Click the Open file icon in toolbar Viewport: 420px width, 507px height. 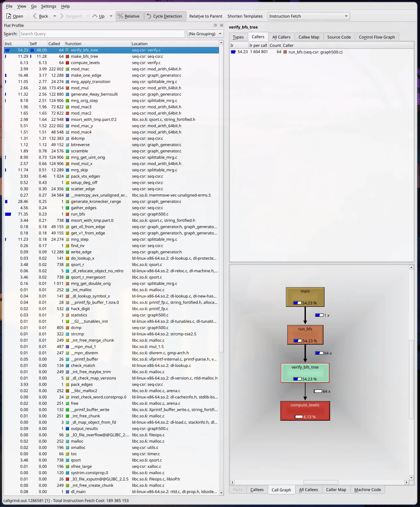click(x=9, y=16)
